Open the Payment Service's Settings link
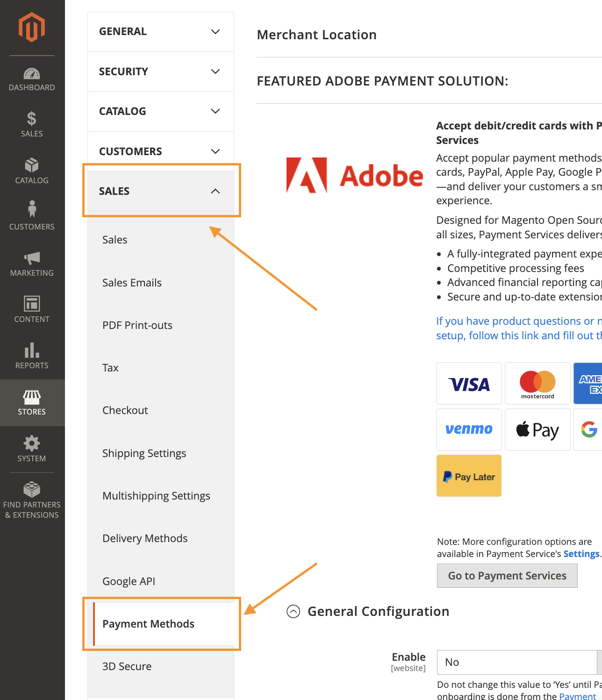Image resolution: width=602 pixels, height=700 pixels. [x=581, y=553]
